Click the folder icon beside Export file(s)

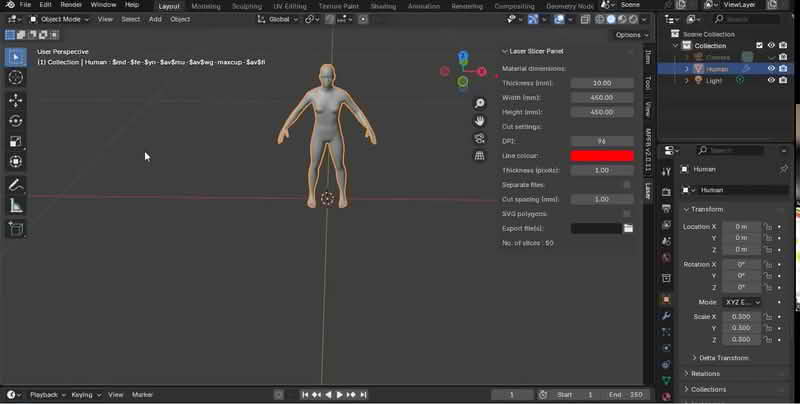(x=628, y=228)
